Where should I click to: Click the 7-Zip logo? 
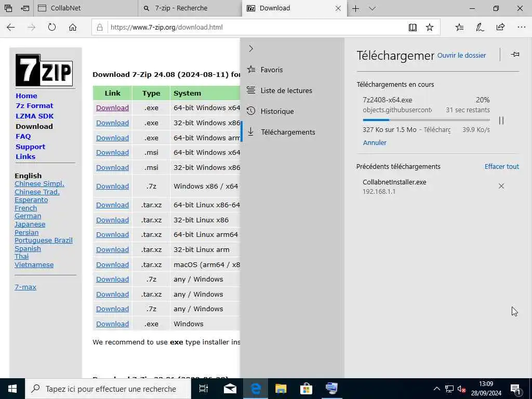(44, 70)
